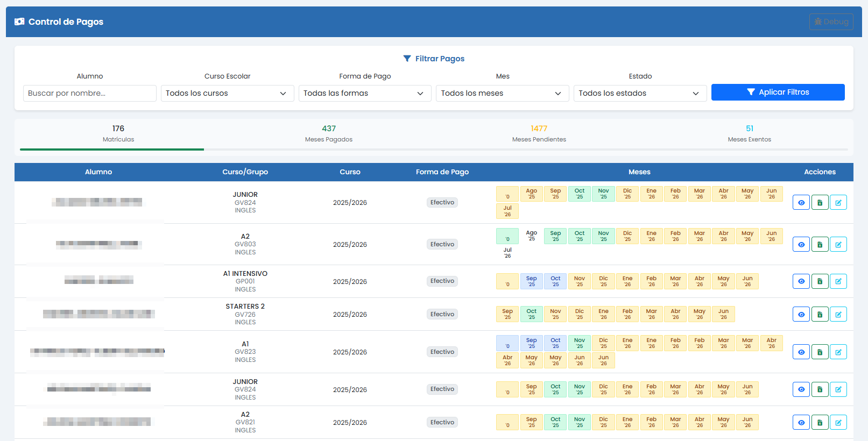Click edit icon in A2 GV803 row
The width and height of the screenshot is (868, 441).
(838, 245)
